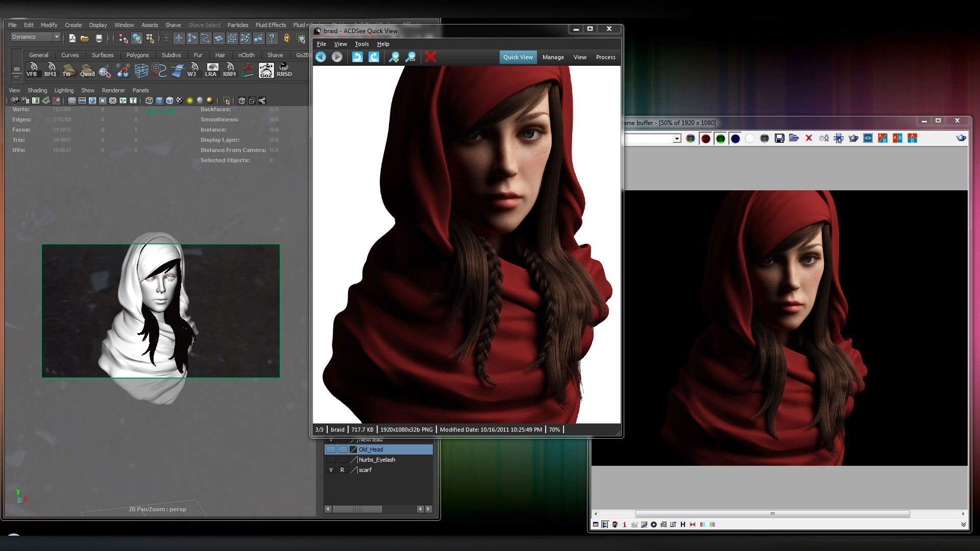The width and height of the screenshot is (980, 551).
Task: Toggle the V visibility box on scarf layer
Action: 331,470
